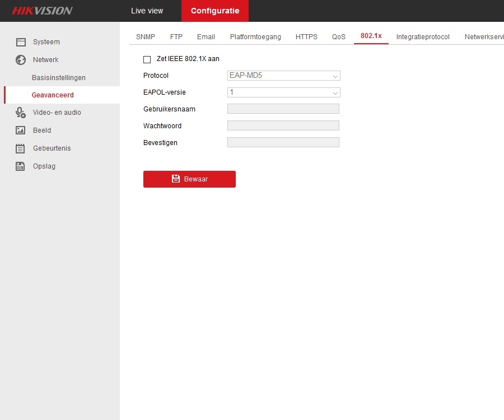Click the Wachtwoord input field
The image size is (504, 420).
coord(283,125)
